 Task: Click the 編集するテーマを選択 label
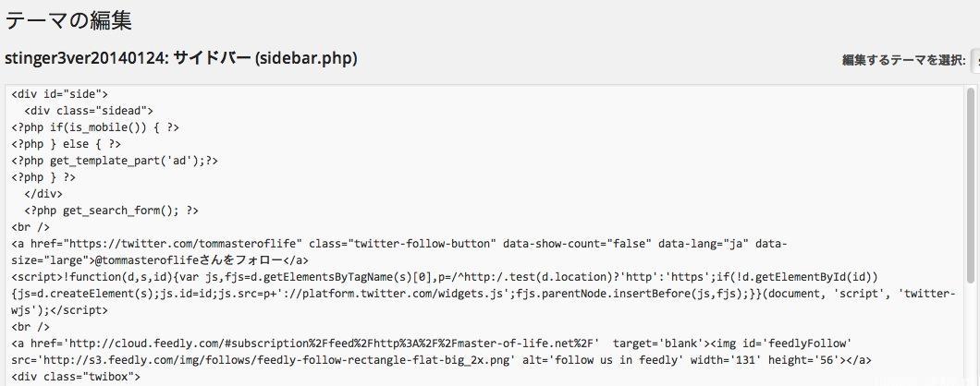point(903,60)
